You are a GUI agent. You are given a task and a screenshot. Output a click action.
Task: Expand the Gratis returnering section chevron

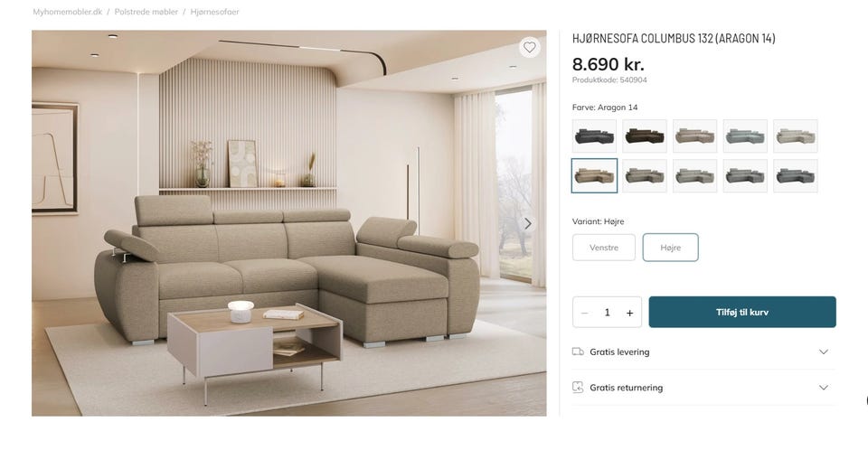(x=824, y=388)
